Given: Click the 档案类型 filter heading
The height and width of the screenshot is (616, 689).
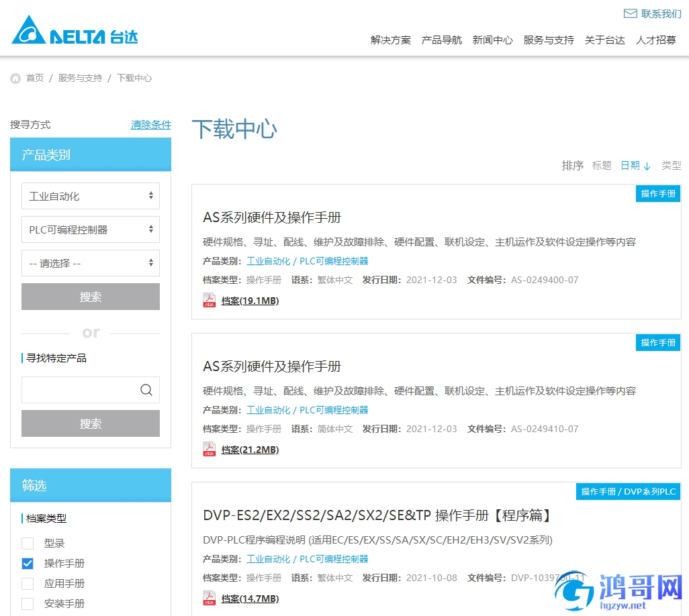Looking at the screenshot, I should pos(46,519).
